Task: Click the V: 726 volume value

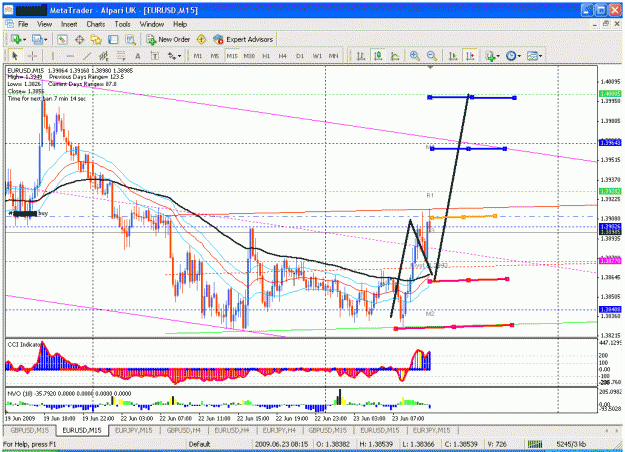Action: (x=497, y=444)
